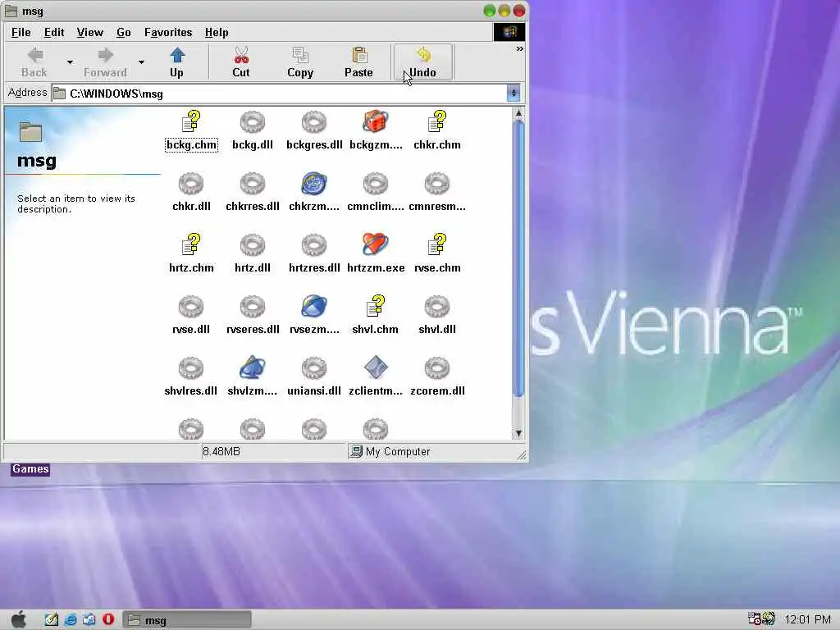Screen dimensions: 840x630
Task: Select the shvl.chm help file
Action: 376,316
